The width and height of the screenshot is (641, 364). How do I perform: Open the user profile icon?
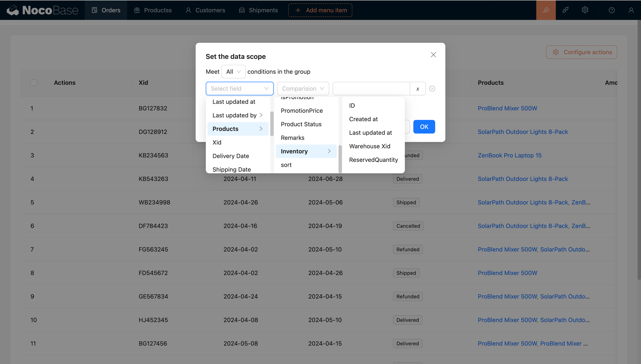[631, 10]
